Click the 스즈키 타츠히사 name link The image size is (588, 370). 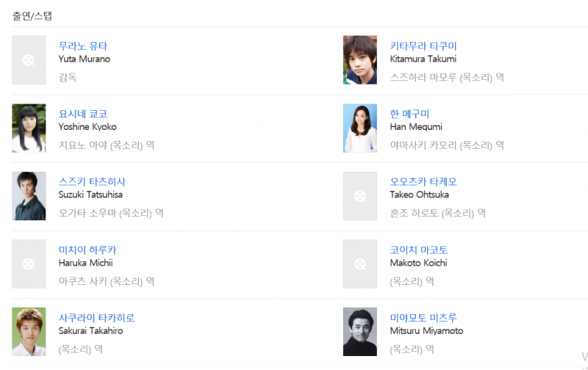[x=92, y=181]
